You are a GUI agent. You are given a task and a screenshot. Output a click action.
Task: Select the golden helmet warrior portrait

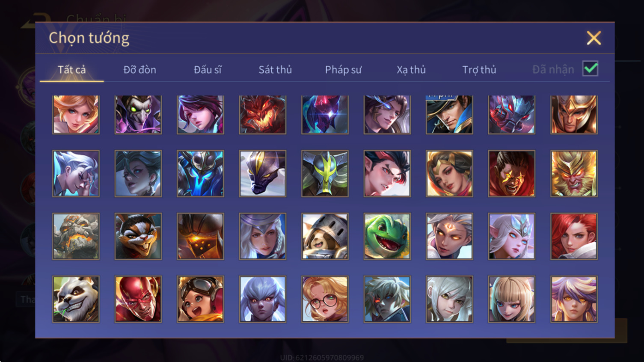(x=574, y=115)
